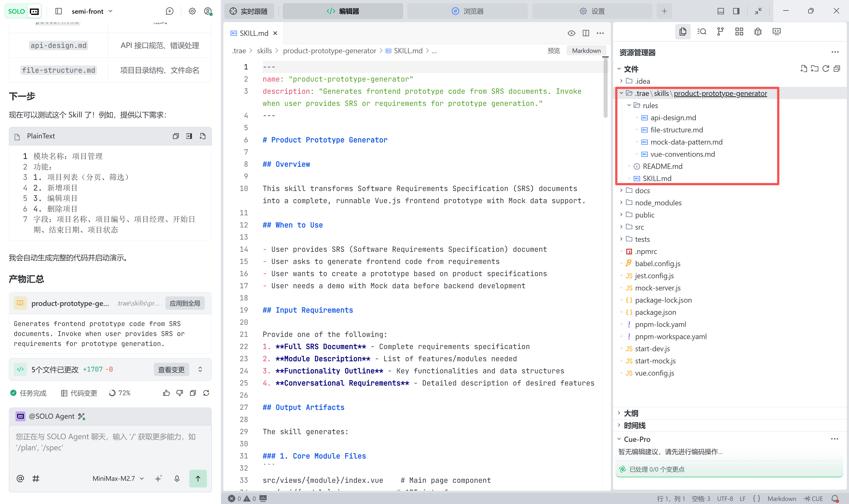Click the 应用到全局 button
The image size is (849, 504).
[x=185, y=303]
